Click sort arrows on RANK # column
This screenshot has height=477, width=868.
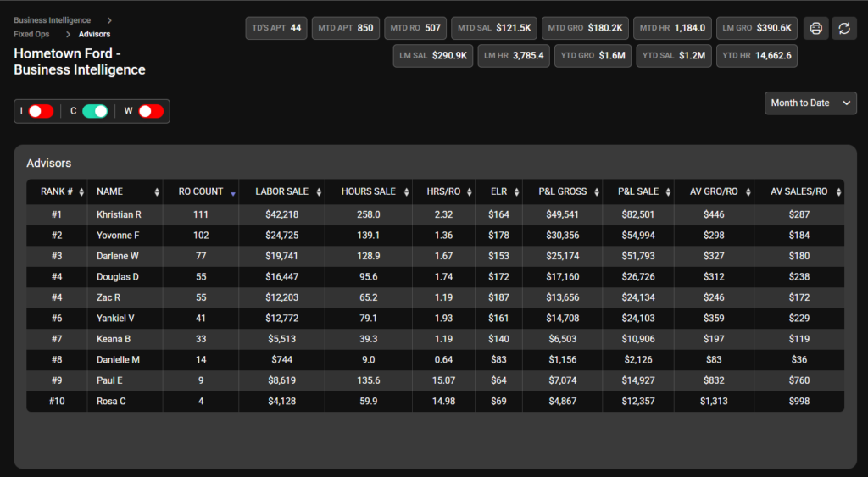pyautogui.click(x=81, y=192)
